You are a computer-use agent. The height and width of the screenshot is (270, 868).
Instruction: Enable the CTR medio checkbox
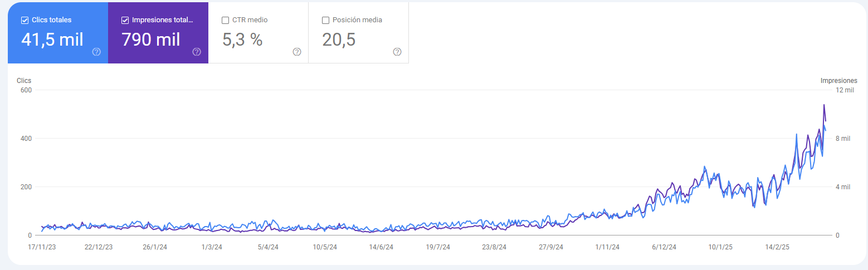225,20
